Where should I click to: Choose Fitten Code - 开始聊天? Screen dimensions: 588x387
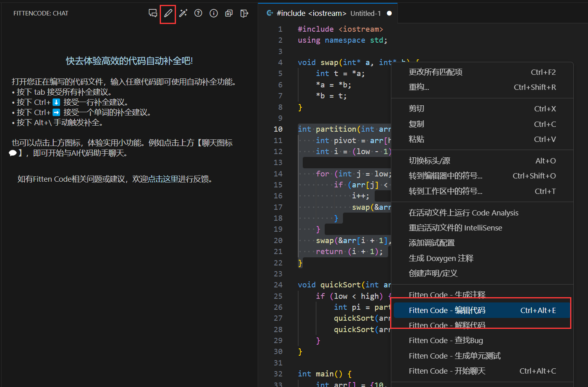click(x=482, y=371)
